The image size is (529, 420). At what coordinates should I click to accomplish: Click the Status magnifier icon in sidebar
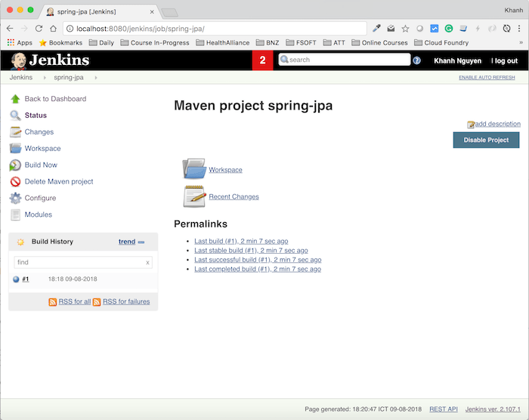(x=15, y=116)
